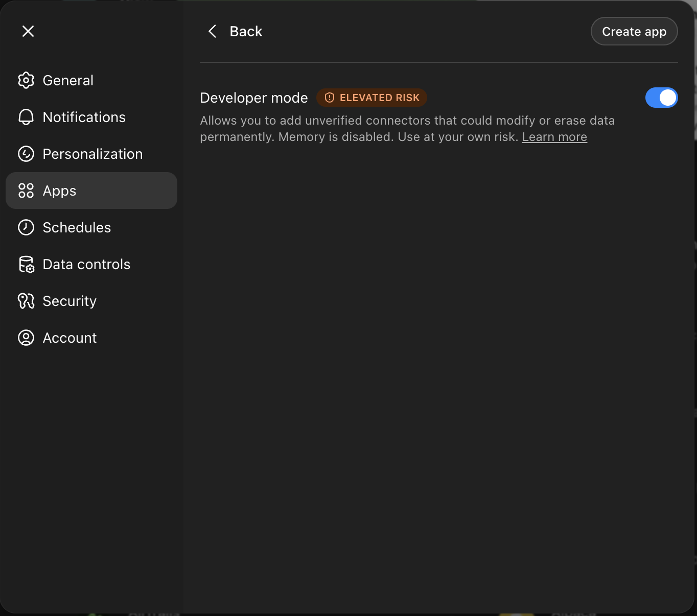Close the settings dialog with X
Image resolution: width=697 pixels, height=616 pixels.
pyautogui.click(x=28, y=31)
